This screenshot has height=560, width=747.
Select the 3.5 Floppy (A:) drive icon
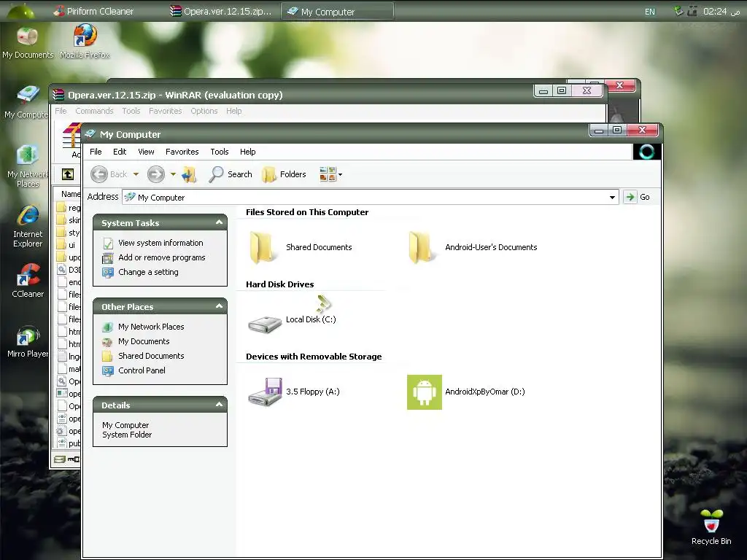[x=265, y=392]
